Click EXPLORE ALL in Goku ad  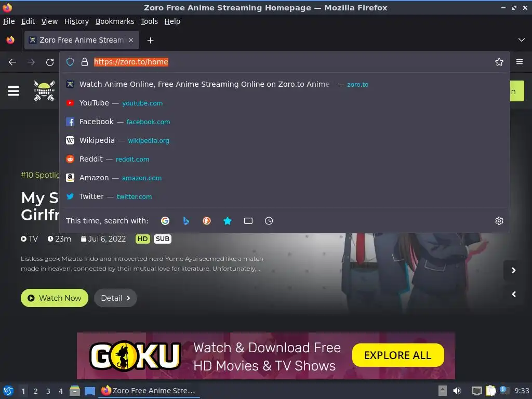tap(398, 355)
